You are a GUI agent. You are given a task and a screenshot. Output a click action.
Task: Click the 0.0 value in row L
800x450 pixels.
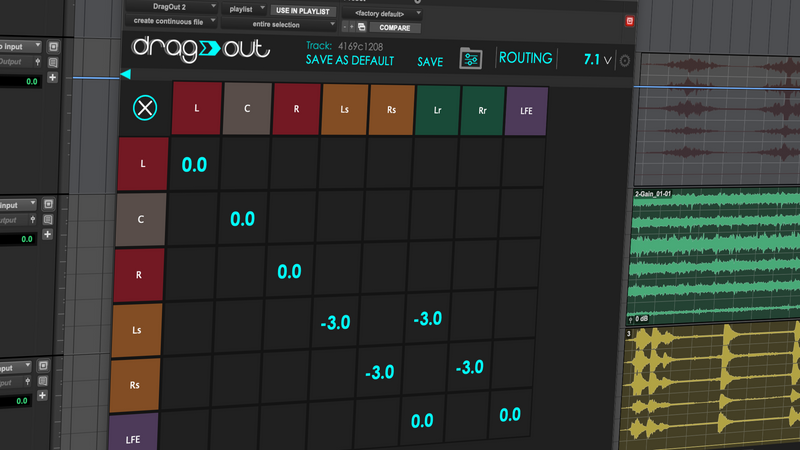[x=194, y=165]
